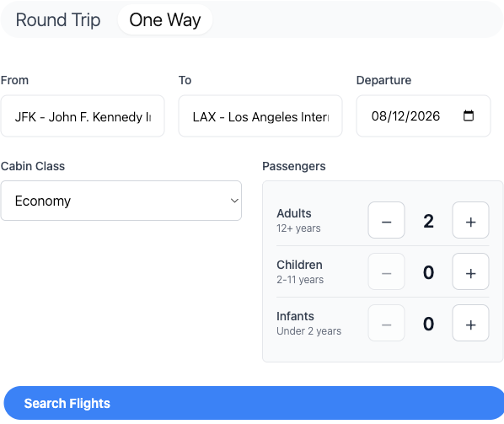
Task: Click the Passengers section label
Action: (294, 166)
